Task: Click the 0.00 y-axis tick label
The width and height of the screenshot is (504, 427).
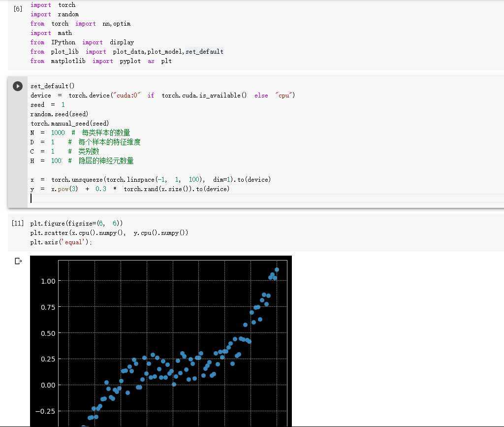Action: [48, 385]
